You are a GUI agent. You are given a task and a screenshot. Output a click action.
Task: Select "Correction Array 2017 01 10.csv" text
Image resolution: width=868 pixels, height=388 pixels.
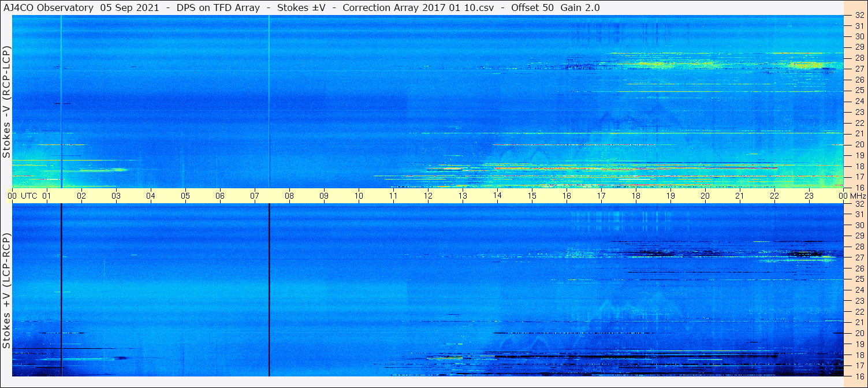418,8
